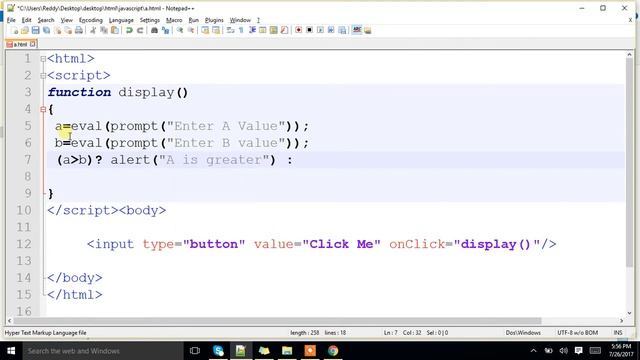Click the Stop Recording macro icon

point(309,30)
